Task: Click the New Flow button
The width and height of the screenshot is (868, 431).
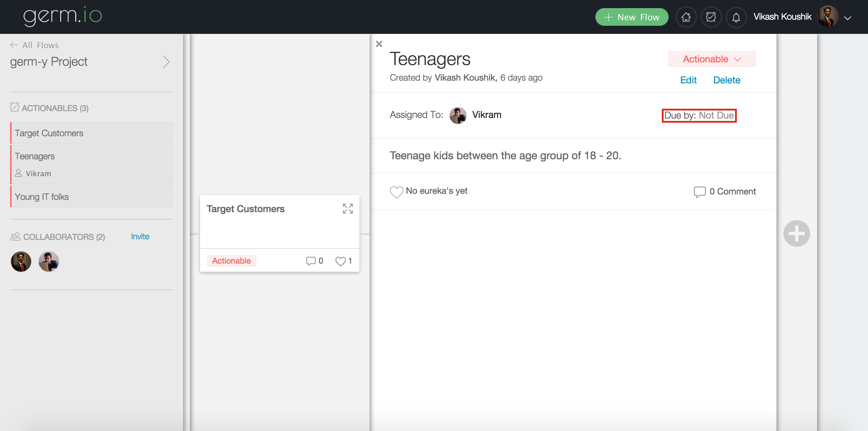Action: [x=632, y=17]
